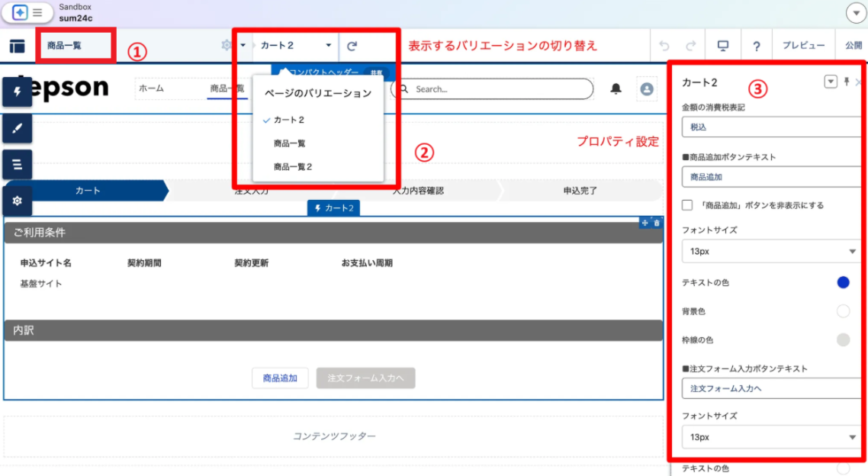Open the カート2 page variation dropdown
868x476 pixels.
(x=296, y=46)
